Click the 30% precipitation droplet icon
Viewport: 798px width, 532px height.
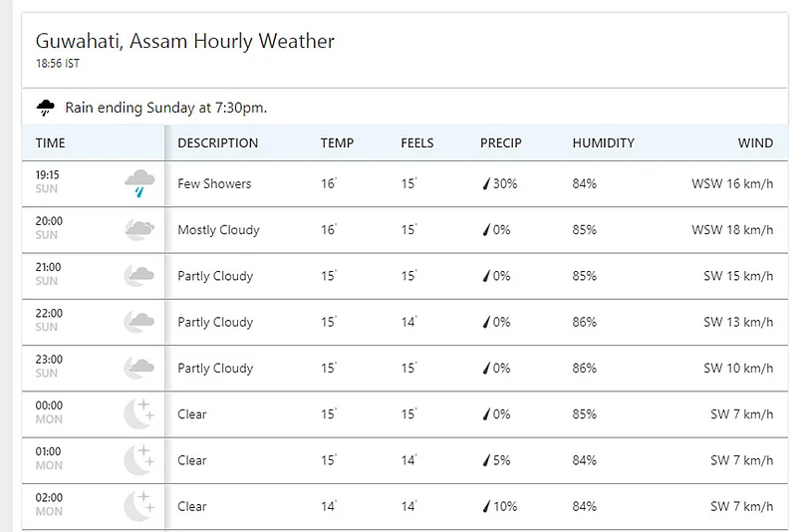point(486,184)
